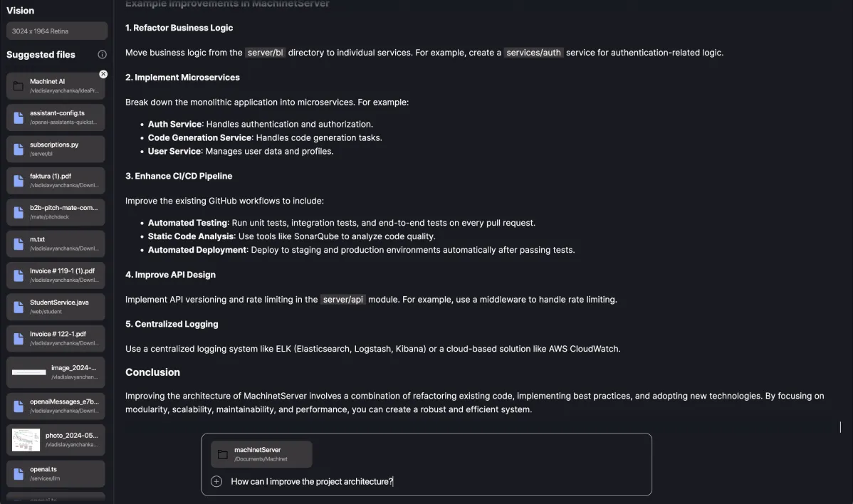Image resolution: width=853 pixels, height=504 pixels.
Task: Click the Vision panel heading
Action: (19, 10)
